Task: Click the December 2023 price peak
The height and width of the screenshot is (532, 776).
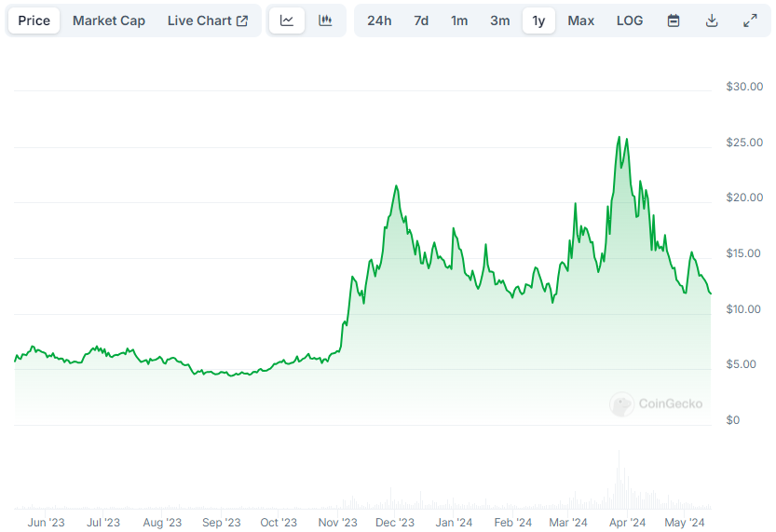Action: 397,186
